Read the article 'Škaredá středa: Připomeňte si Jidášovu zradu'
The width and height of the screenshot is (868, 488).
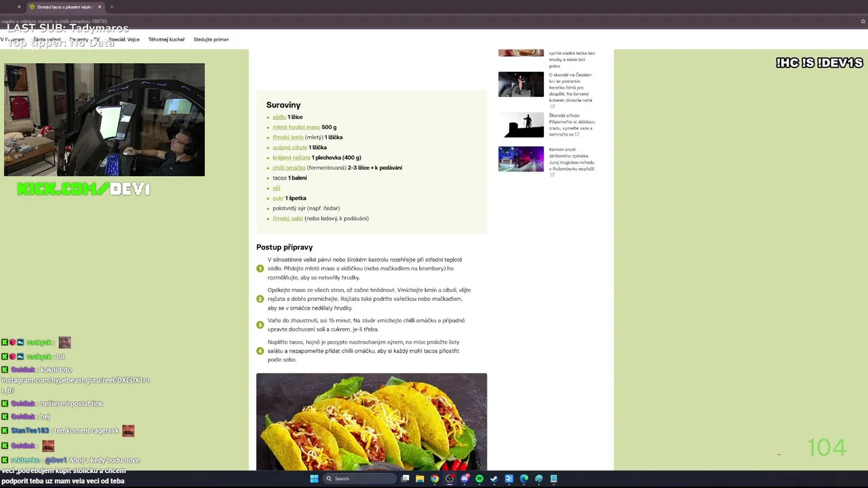pyautogui.click(x=572, y=125)
